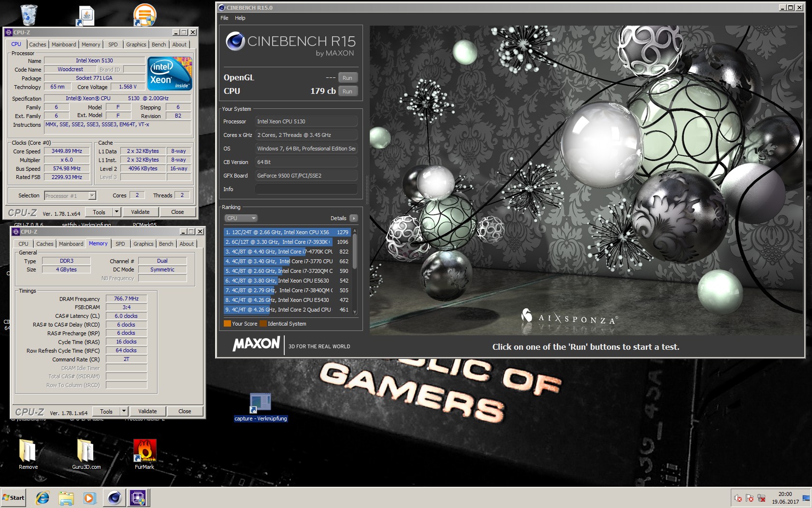Screen dimensions: 812x508
Task: Open Windows Explorer from the taskbar
Action: point(66,498)
